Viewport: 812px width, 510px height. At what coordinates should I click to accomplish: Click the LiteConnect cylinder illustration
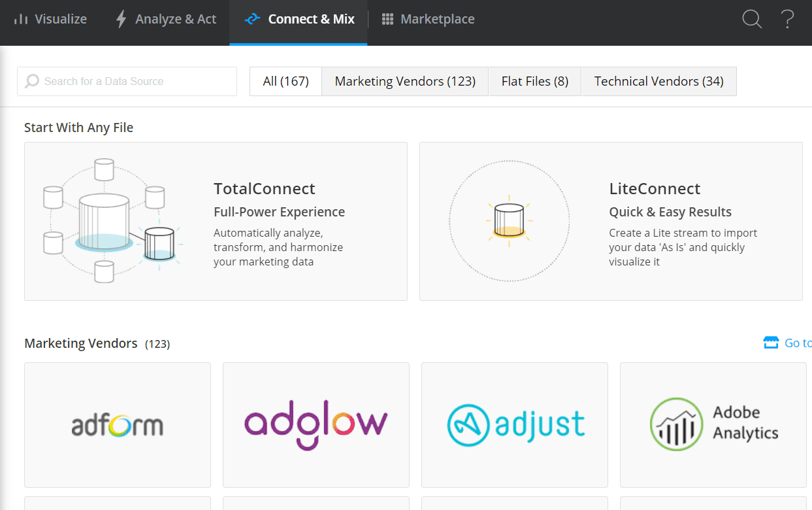[x=510, y=221]
